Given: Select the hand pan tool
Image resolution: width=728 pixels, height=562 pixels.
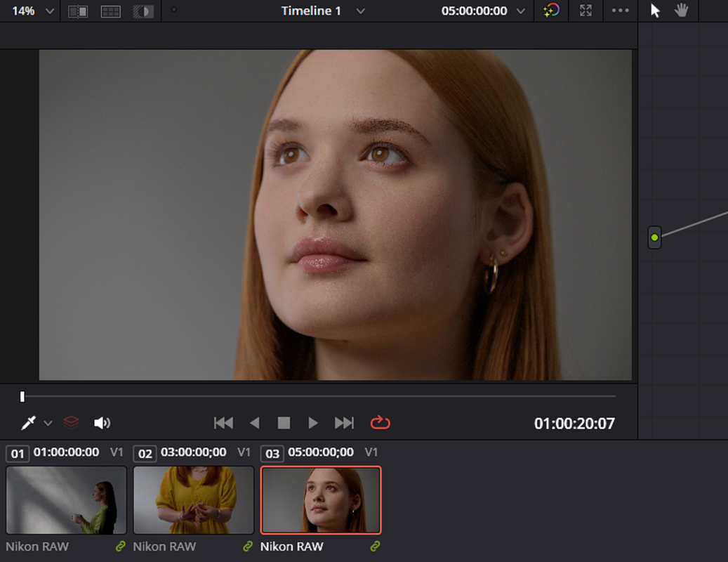Looking at the screenshot, I should coord(682,11).
